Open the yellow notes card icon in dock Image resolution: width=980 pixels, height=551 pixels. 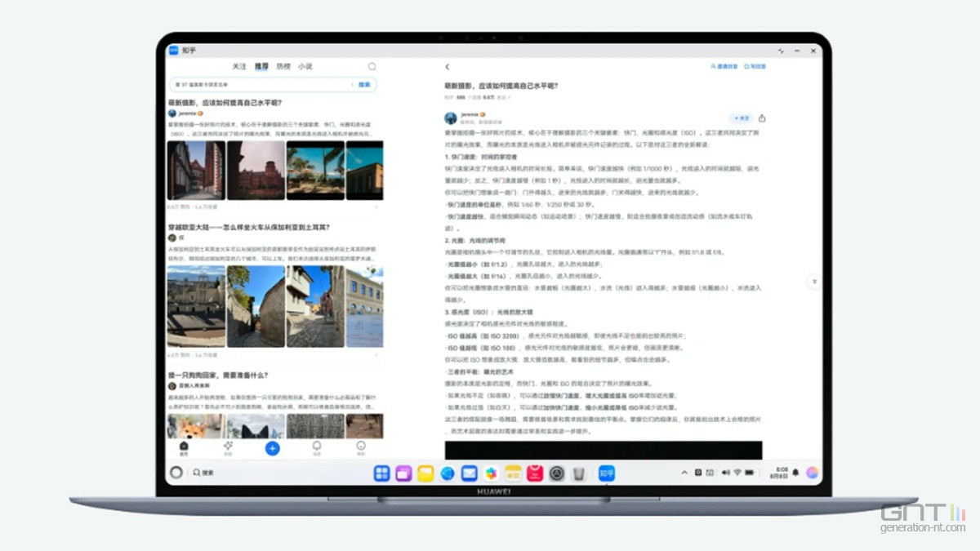tap(513, 473)
